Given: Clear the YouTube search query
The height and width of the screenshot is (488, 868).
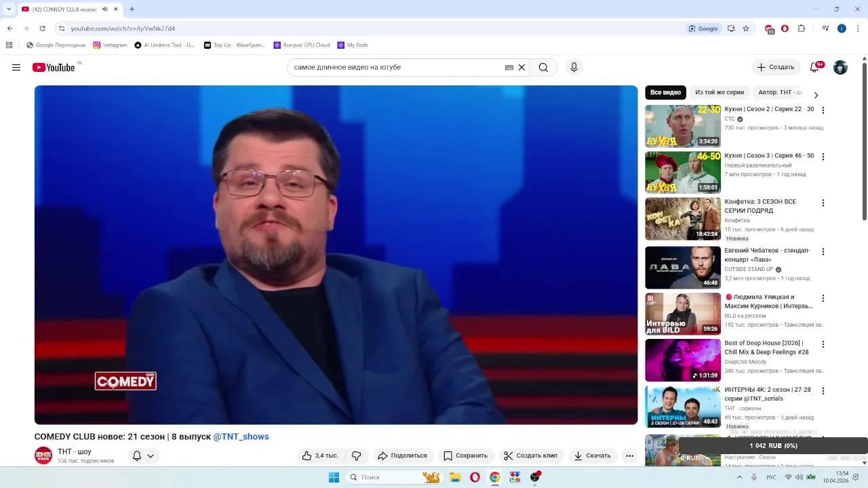Looking at the screenshot, I should pyautogui.click(x=521, y=67).
